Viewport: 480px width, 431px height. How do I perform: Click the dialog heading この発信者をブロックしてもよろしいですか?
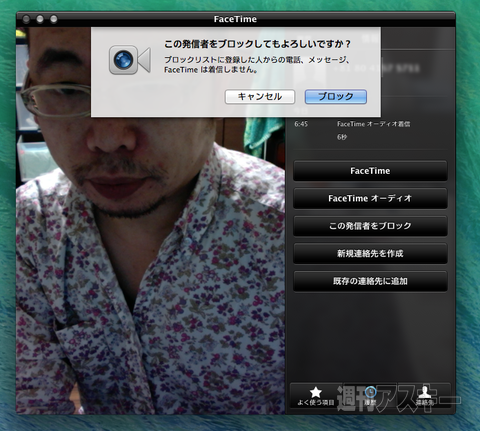coord(257,44)
